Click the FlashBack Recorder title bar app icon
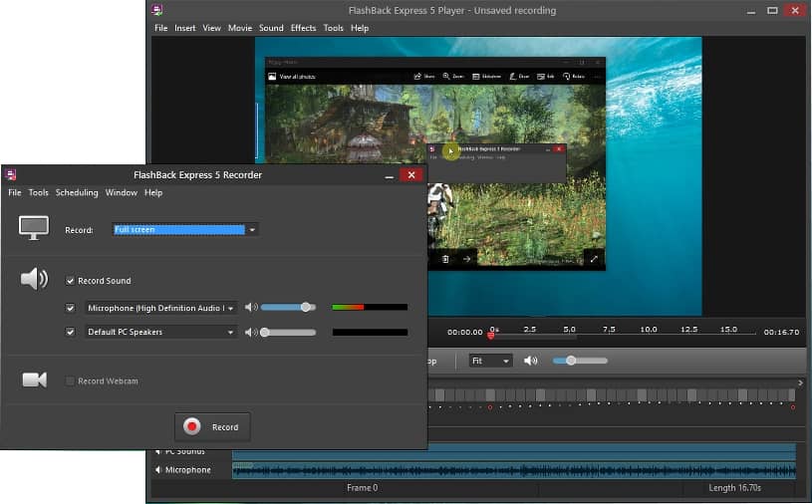 (x=11, y=175)
